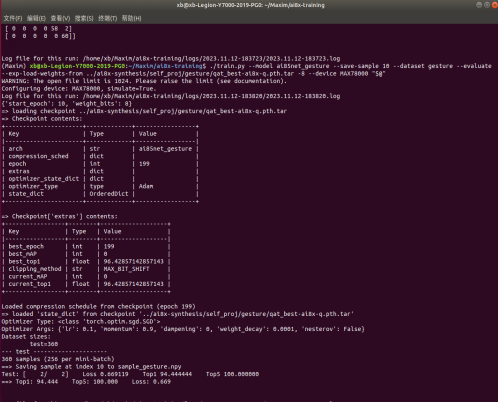The height and width of the screenshot is (403, 499).
Task: Open the 查看(V) menu
Action: (x=60, y=18)
